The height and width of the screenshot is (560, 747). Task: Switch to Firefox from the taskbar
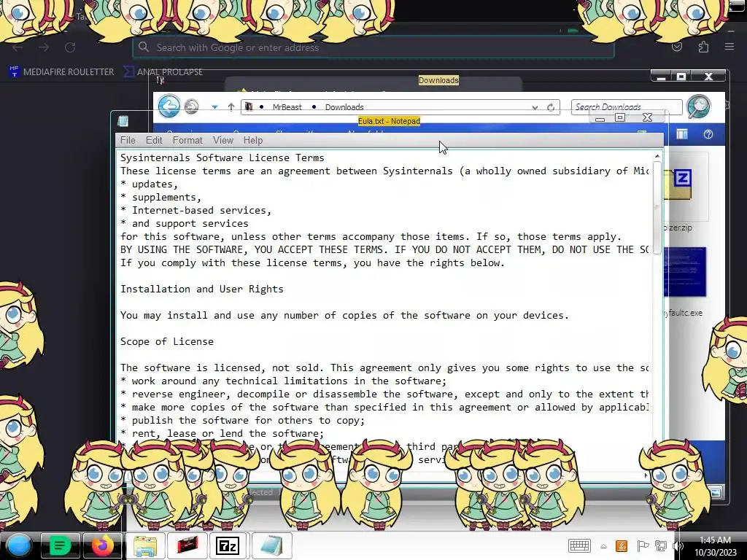pos(102,545)
